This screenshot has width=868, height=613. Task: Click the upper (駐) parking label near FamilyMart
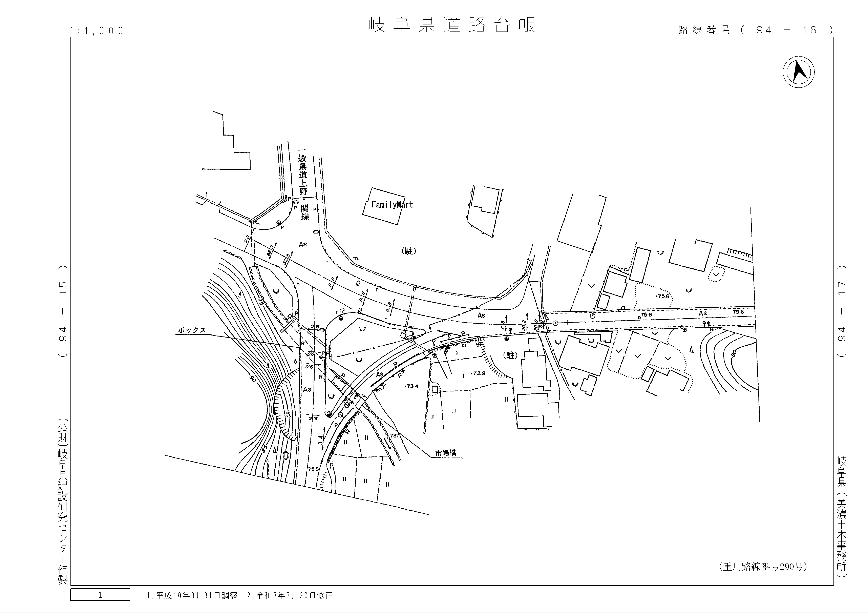click(x=409, y=251)
